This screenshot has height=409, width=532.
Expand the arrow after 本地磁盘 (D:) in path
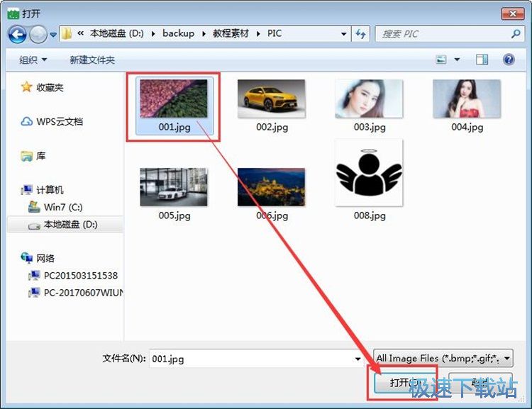pos(153,34)
